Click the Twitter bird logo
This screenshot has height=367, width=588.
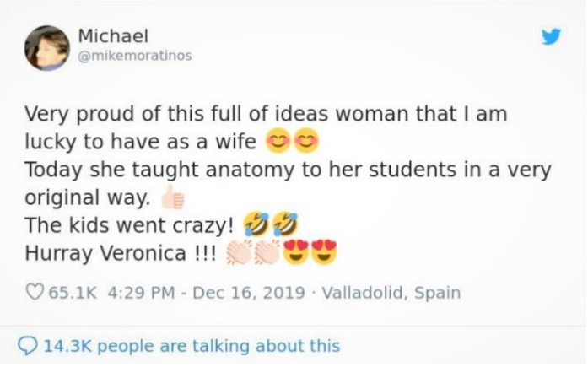click(550, 37)
